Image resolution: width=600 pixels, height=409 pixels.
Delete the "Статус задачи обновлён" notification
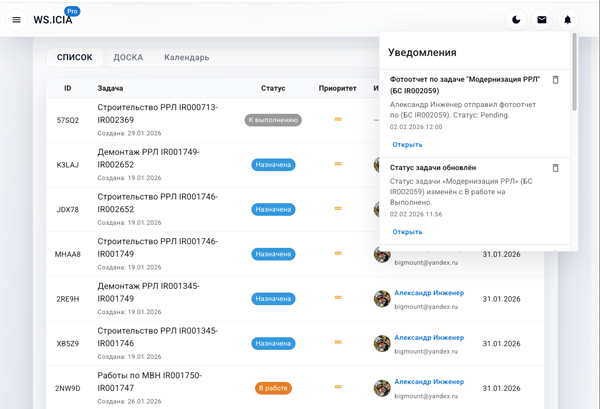[x=556, y=168]
